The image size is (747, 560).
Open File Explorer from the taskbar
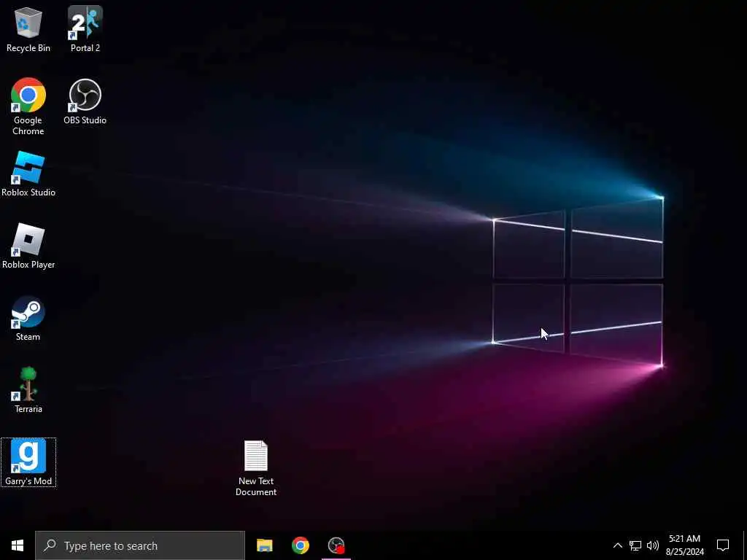click(x=264, y=545)
